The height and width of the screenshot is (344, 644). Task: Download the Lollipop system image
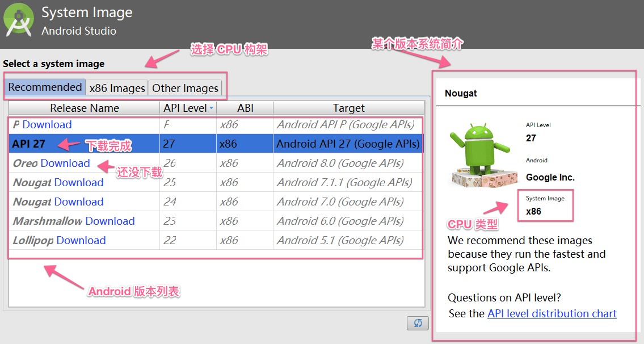(x=81, y=241)
